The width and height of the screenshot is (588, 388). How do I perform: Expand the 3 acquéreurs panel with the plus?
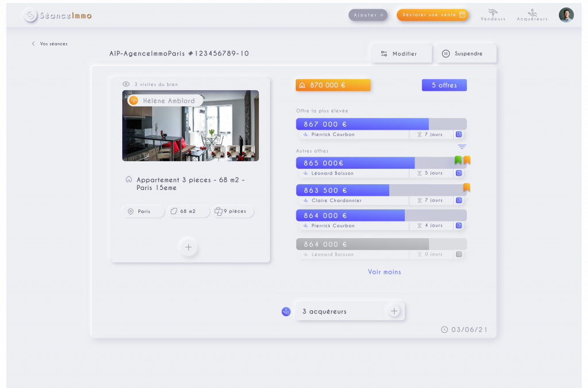click(x=394, y=310)
